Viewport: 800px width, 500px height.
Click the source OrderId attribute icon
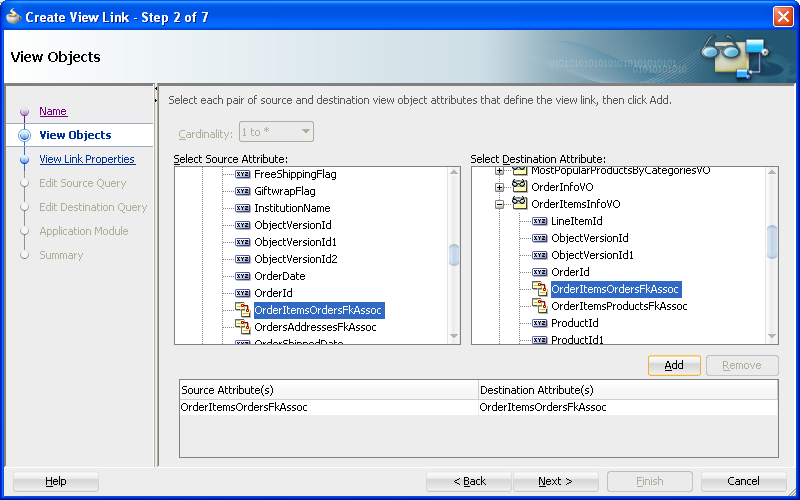(x=242, y=293)
